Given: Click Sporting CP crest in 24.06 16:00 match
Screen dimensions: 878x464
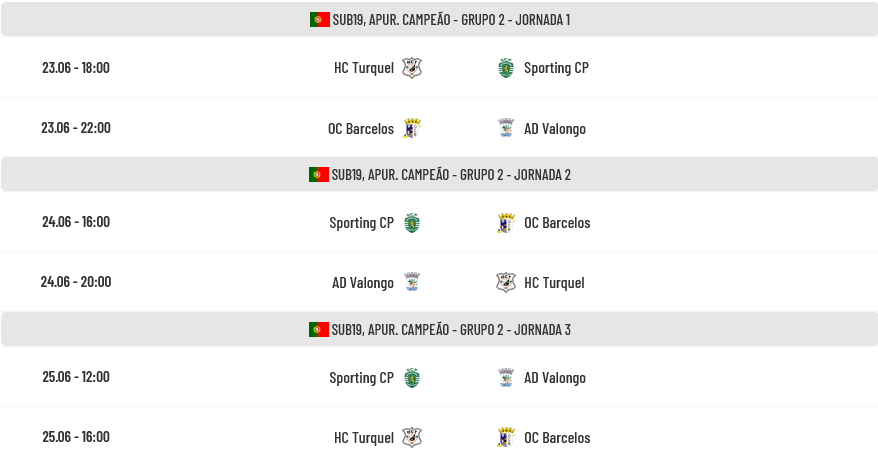Looking at the screenshot, I should click(x=412, y=223).
